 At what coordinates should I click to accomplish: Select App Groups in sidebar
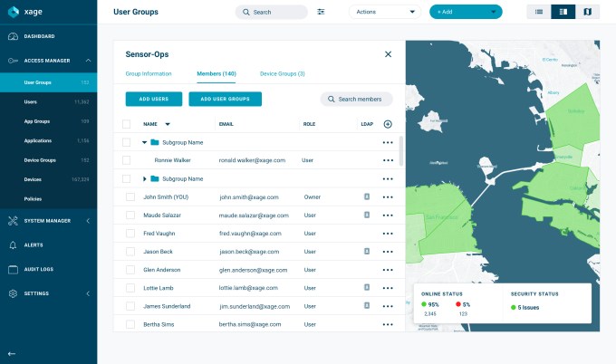coord(48,121)
